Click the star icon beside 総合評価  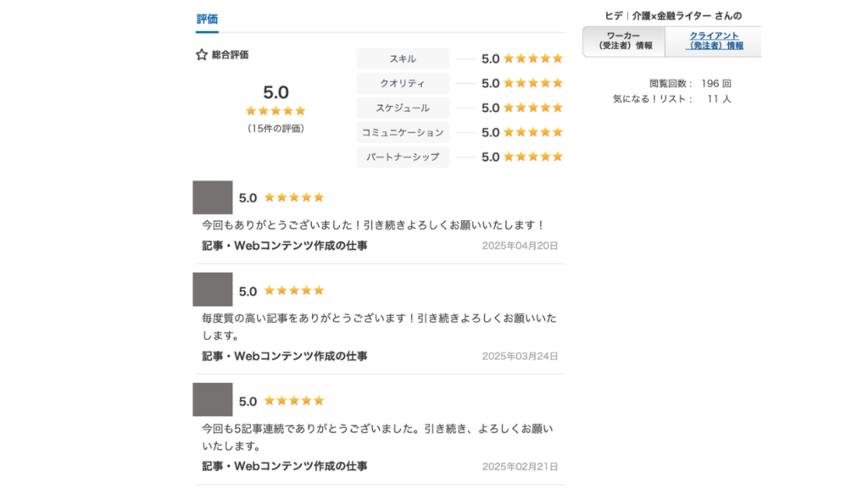tap(202, 55)
